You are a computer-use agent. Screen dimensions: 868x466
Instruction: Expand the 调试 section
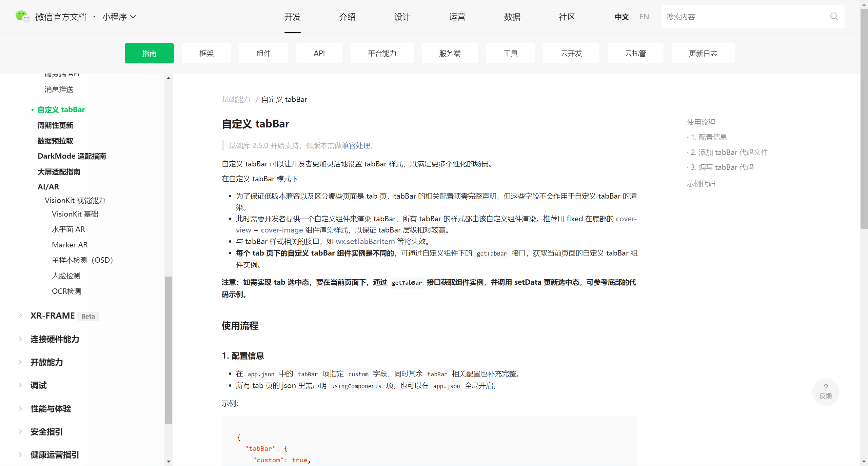20,385
